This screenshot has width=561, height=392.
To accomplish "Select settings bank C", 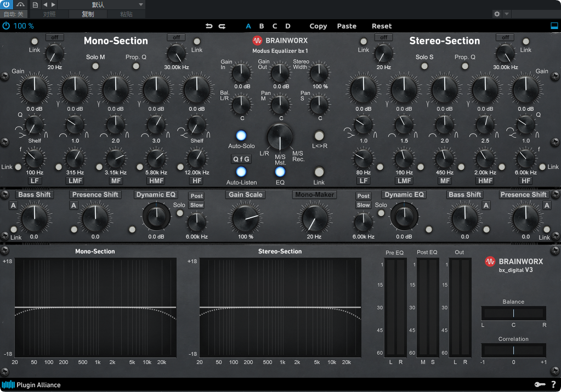I will [275, 26].
